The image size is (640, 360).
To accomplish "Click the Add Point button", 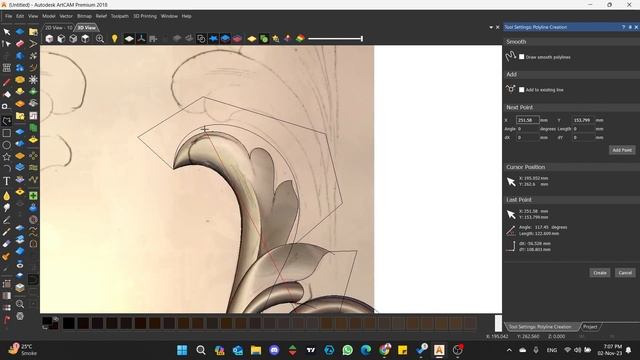I will 622,150.
